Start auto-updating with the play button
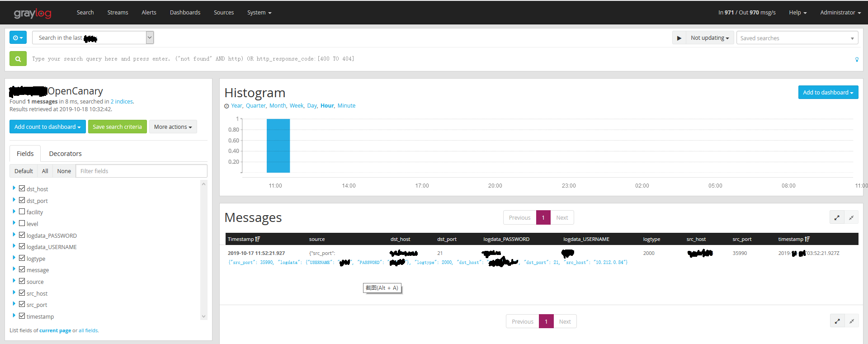 coord(679,38)
